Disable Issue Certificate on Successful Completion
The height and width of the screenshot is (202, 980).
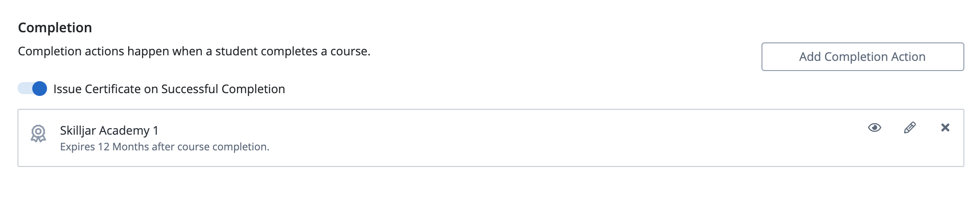tap(32, 89)
